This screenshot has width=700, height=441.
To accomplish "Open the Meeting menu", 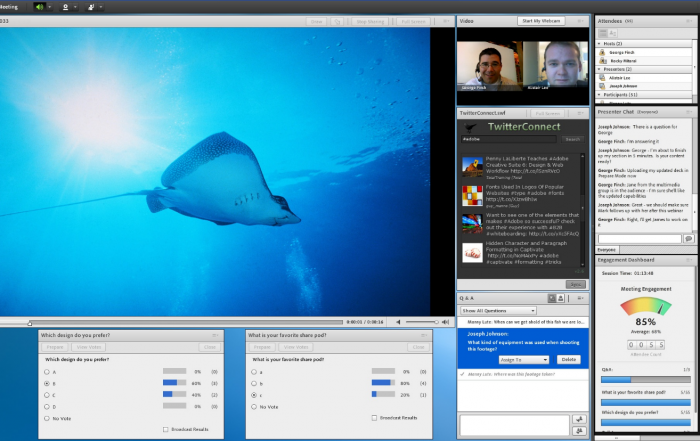I will pos(8,6).
